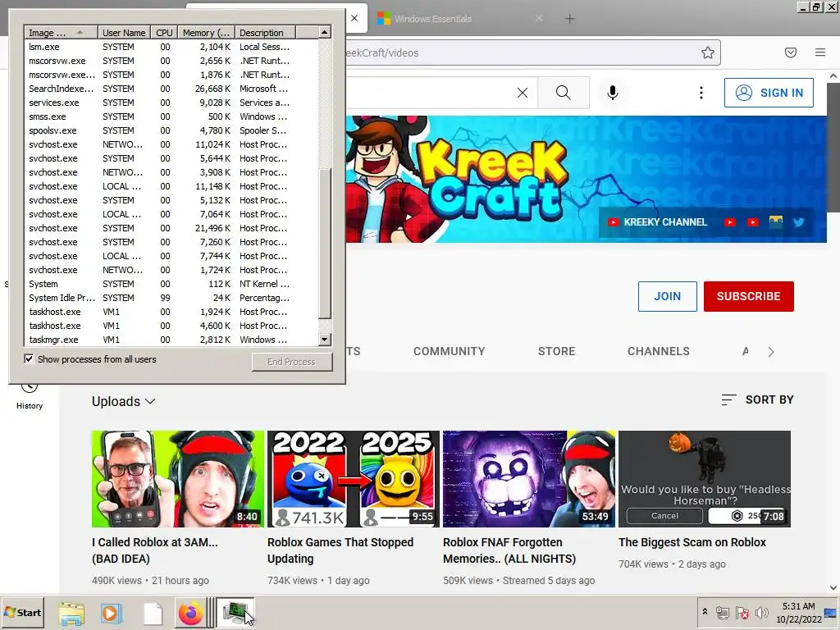Open the YouTube three-dot settings menu

(701, 93)
